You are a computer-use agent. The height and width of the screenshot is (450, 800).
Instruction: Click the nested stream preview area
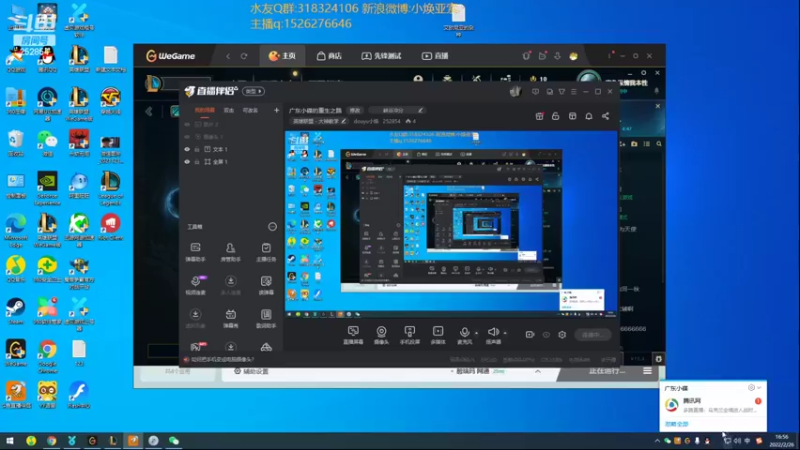click(x=451, y=224)
